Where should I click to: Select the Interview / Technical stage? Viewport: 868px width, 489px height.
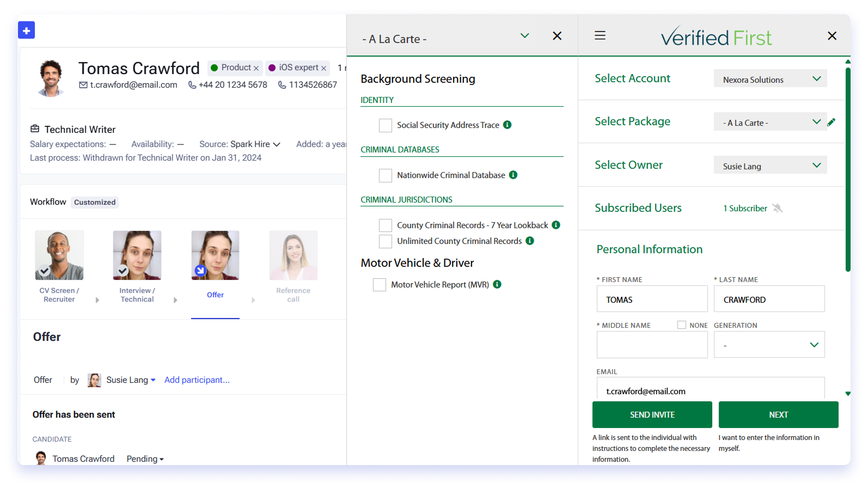point(137,267)
